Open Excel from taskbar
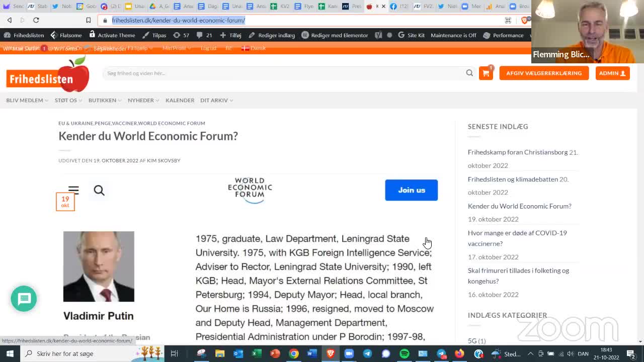The height and width of the screenshot is (362, 644). pyautogui.click(x=257, y=353)
